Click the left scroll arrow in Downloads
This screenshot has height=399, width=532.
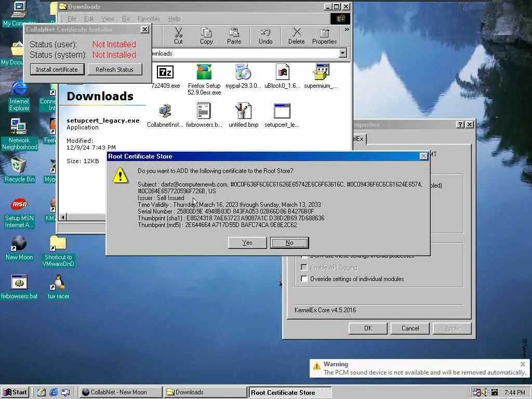[x=63, y=217]
